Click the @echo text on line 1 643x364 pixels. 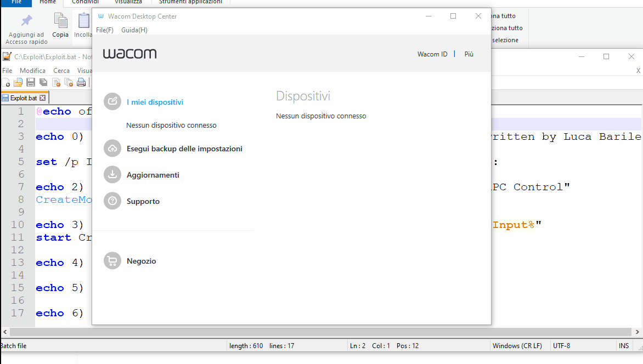[54, 111]
